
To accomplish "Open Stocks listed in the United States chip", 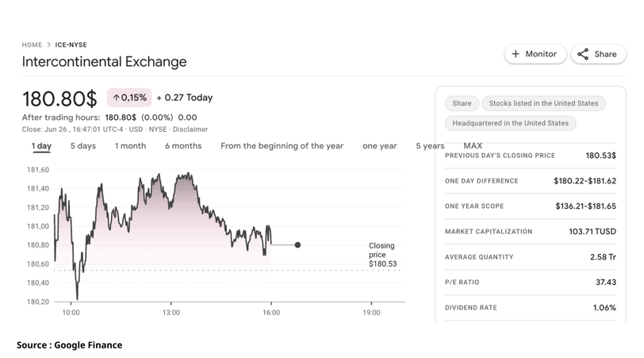I will click(x=543, y=103).
